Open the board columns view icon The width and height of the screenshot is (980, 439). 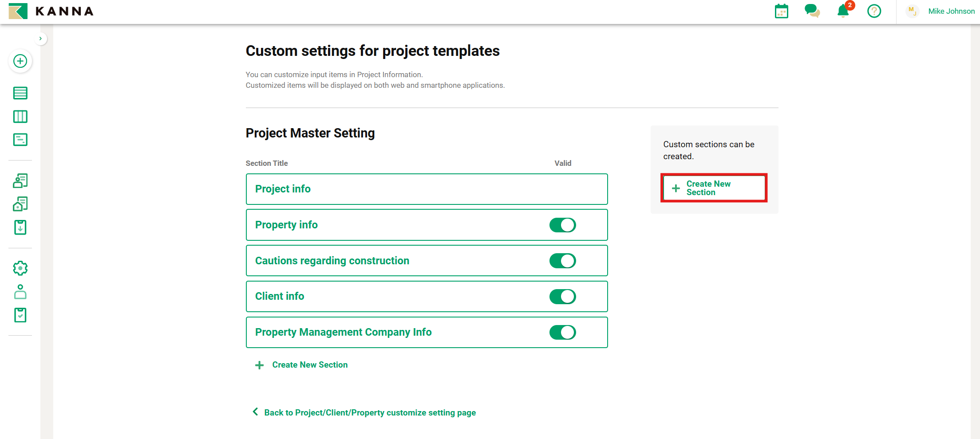20,117
